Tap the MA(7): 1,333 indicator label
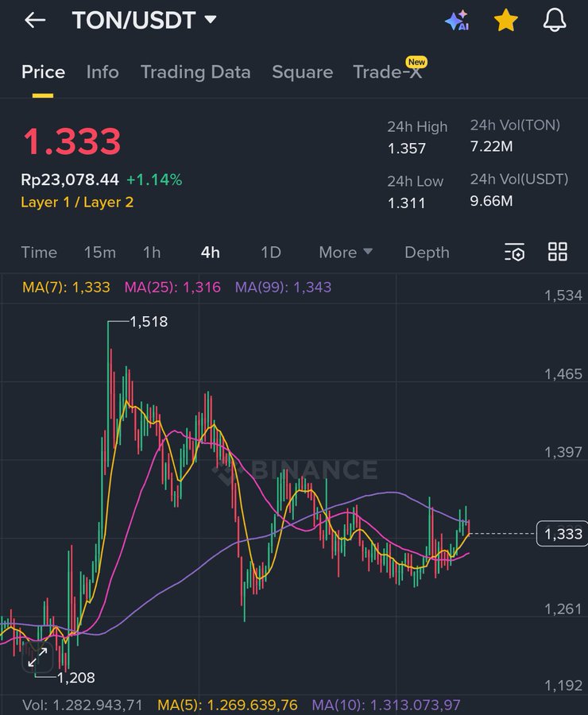The width and height of the screenshot is (588, 715). (x=66, y=288)
